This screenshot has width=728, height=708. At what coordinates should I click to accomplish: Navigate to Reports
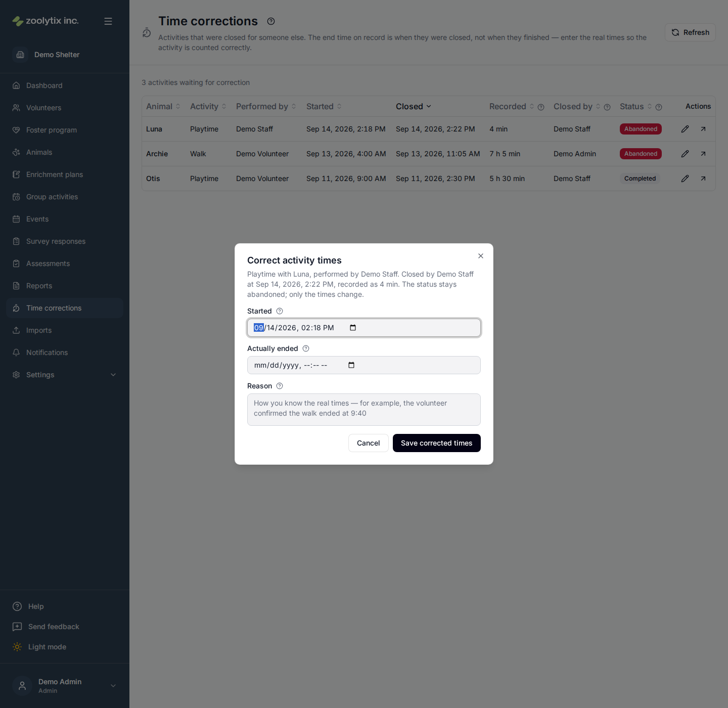[65, 286]
